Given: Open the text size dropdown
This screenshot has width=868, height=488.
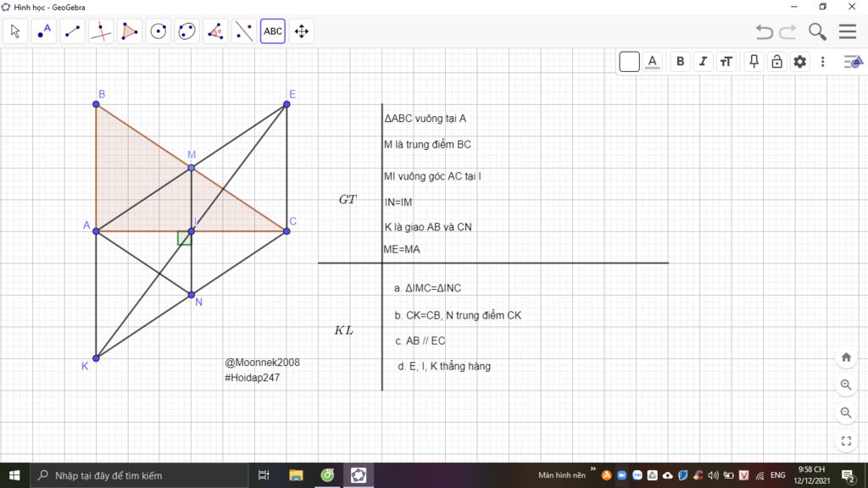Looking at the screenshot, I should (x=726, y=61).
